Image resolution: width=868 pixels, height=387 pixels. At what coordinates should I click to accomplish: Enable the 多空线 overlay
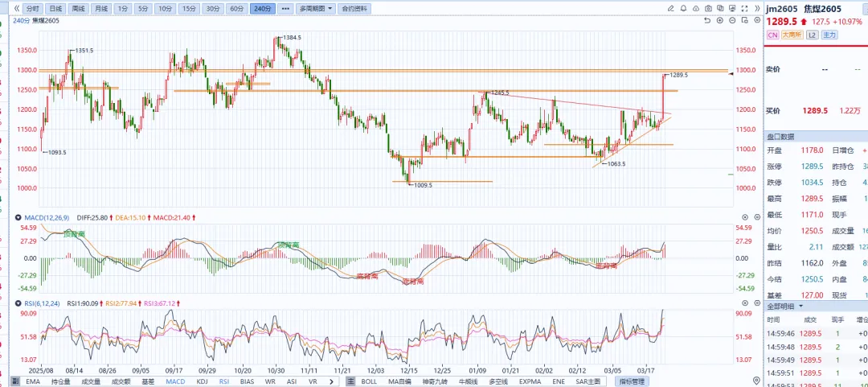[499, 381]
